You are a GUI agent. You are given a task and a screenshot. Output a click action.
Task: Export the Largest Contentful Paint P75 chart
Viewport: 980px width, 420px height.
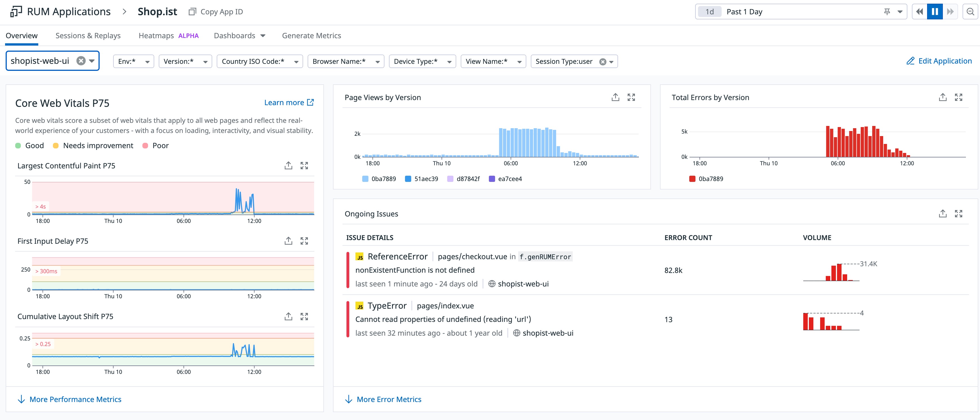[288, 165]
